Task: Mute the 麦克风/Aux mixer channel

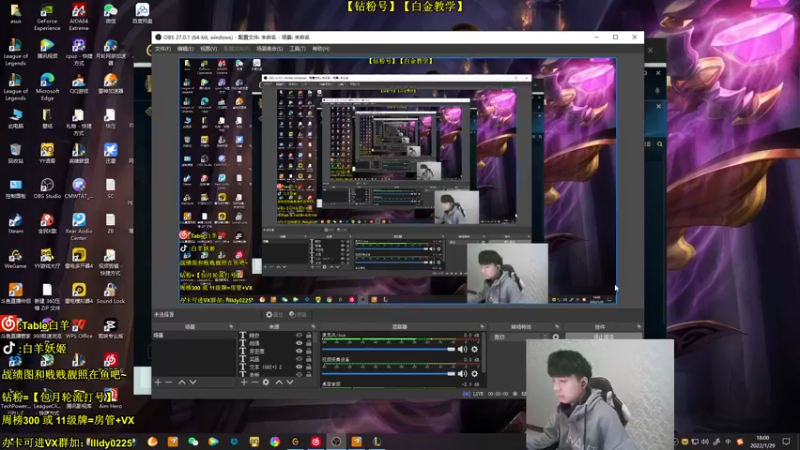Action: point(462,349)
